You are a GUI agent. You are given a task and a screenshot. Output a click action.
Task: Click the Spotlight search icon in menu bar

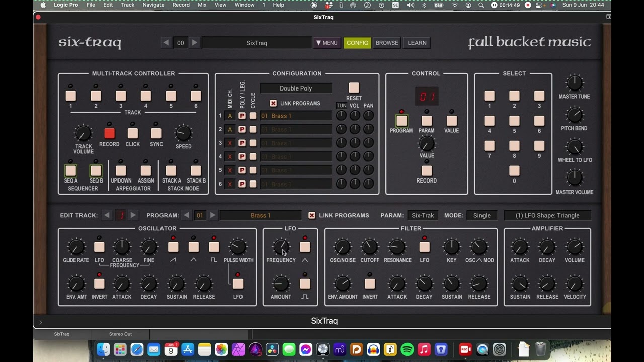481,5
